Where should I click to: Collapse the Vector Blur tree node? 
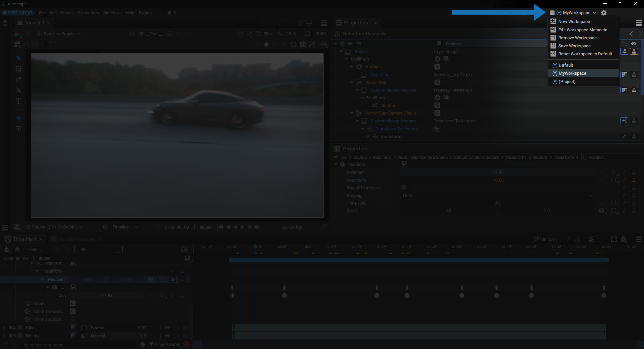click(352, 82)
